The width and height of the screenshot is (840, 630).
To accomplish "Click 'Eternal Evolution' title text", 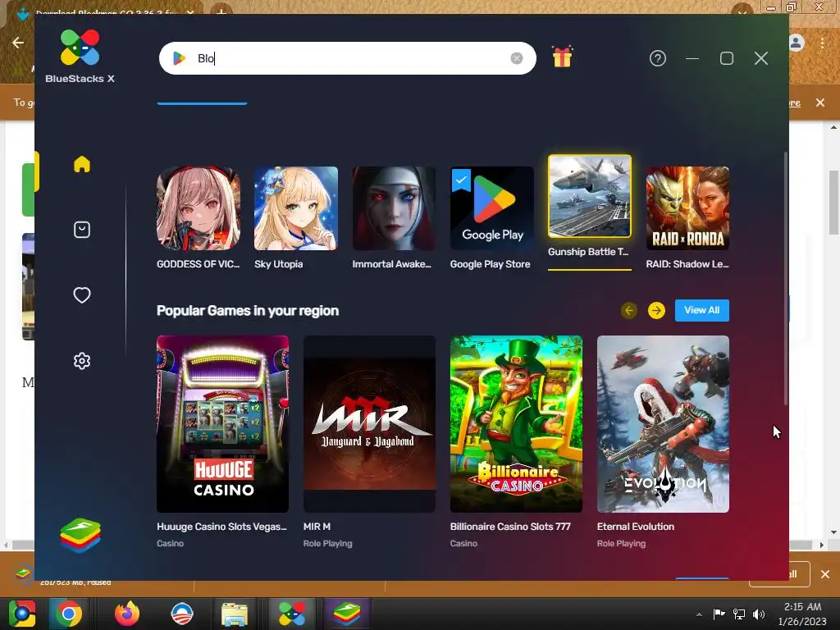I will [636, 527].
